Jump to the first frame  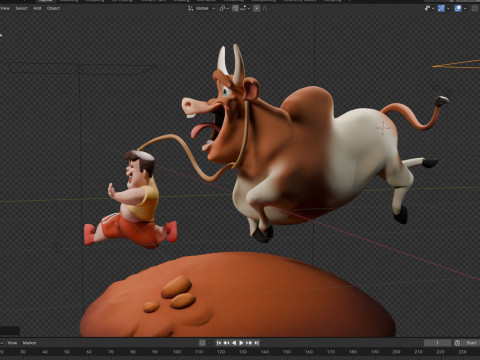point(219,343)
